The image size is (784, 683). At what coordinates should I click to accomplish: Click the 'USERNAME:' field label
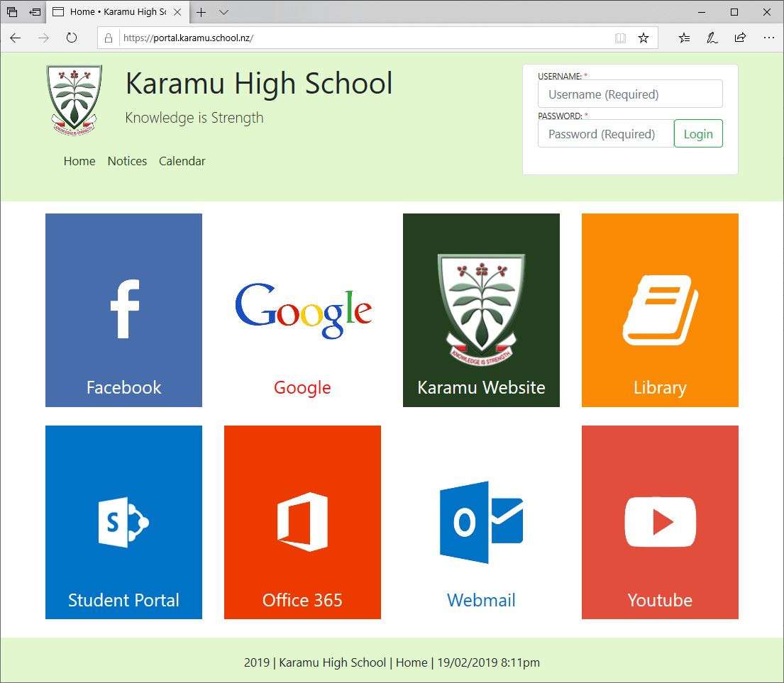click(x=560, y=77)
